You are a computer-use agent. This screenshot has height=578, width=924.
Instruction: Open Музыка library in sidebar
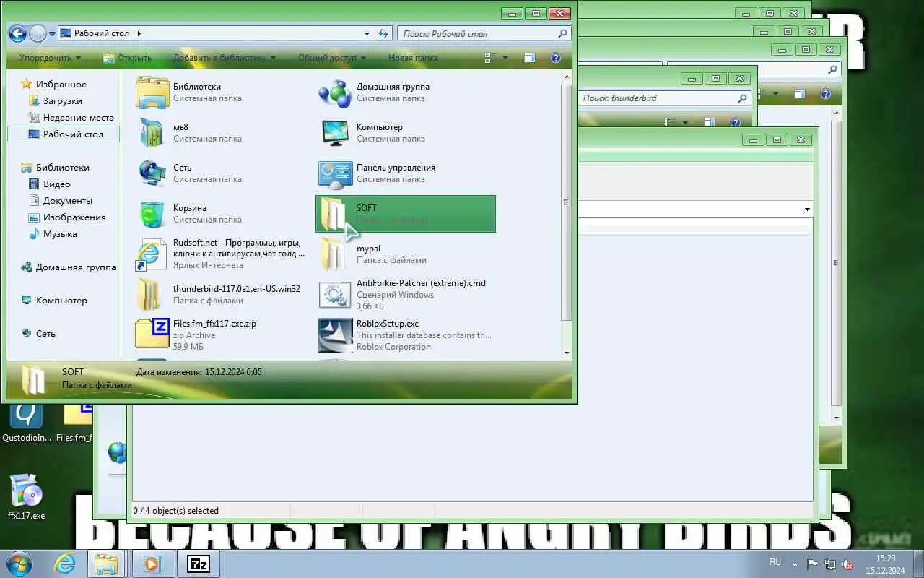coord(52,234)
